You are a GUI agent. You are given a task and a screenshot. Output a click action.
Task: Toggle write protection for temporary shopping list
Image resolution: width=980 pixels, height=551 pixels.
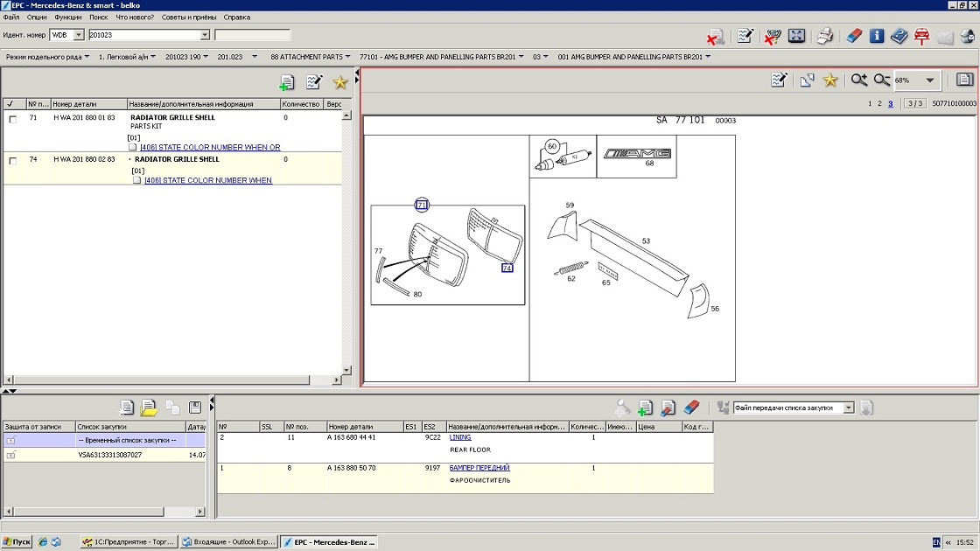point(10,441)
